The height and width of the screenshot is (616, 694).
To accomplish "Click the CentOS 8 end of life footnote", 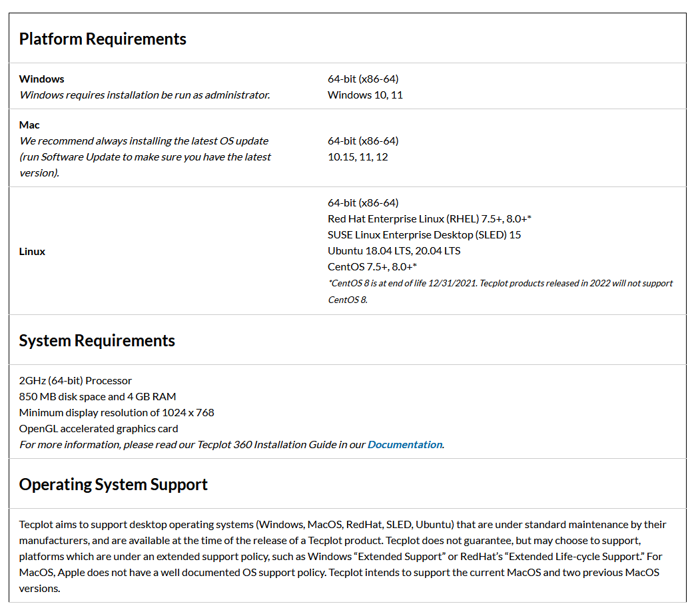I will (500, 291).
